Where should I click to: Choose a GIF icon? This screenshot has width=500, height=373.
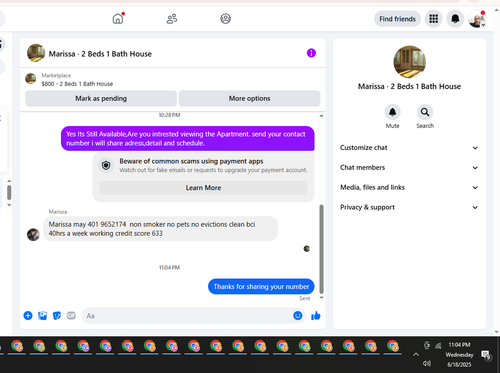click(71, 315)
